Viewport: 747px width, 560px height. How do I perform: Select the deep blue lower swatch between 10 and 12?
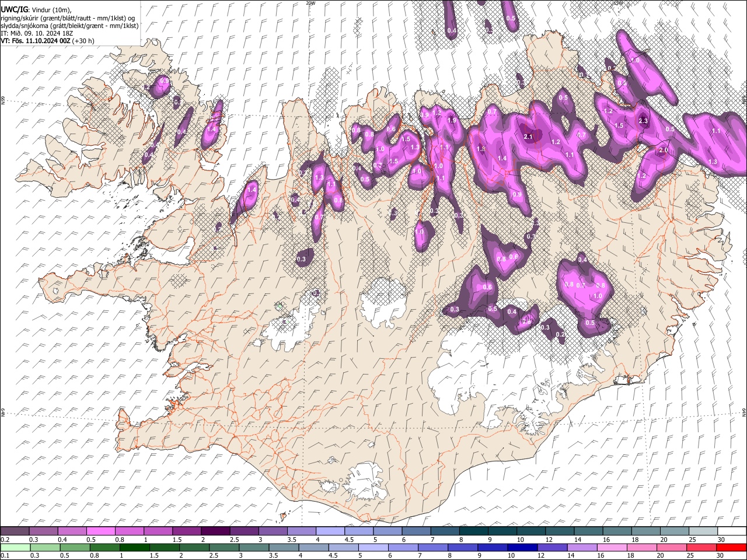[522, 547]
